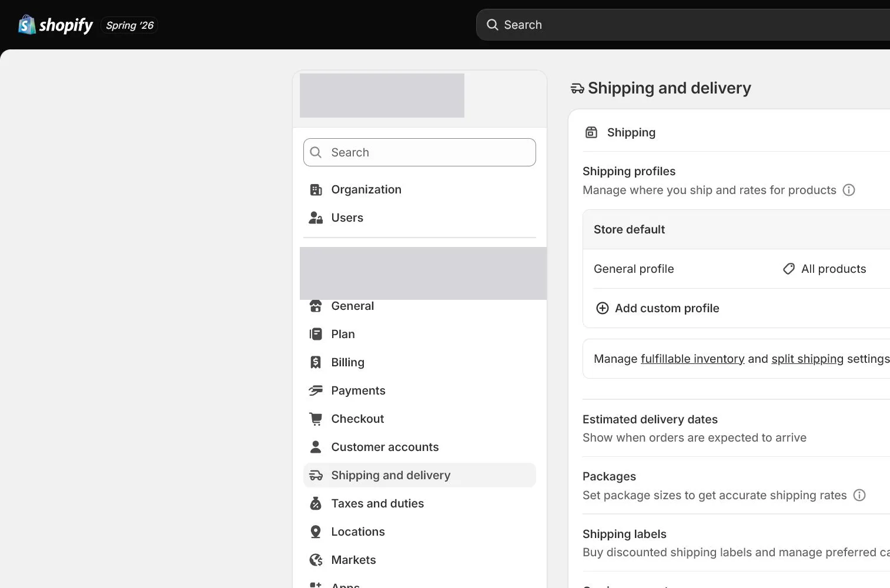This screenshot has width=890, height=588.
Task: Open Users settings
Action: [x=420, y=218]
